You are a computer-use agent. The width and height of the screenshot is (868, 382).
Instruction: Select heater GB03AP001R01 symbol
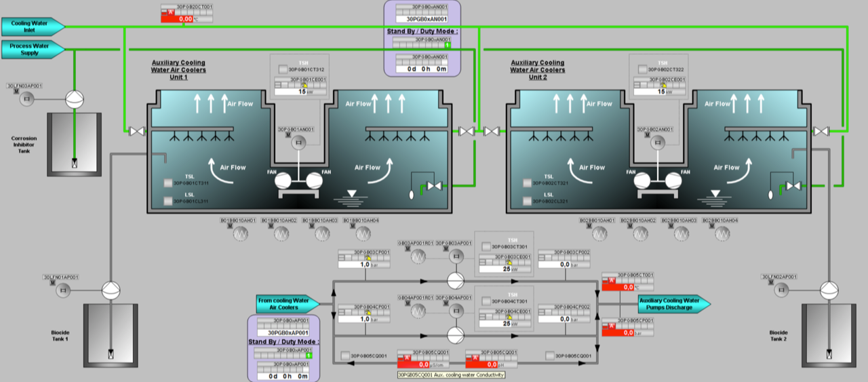click(x=418, y=256)
